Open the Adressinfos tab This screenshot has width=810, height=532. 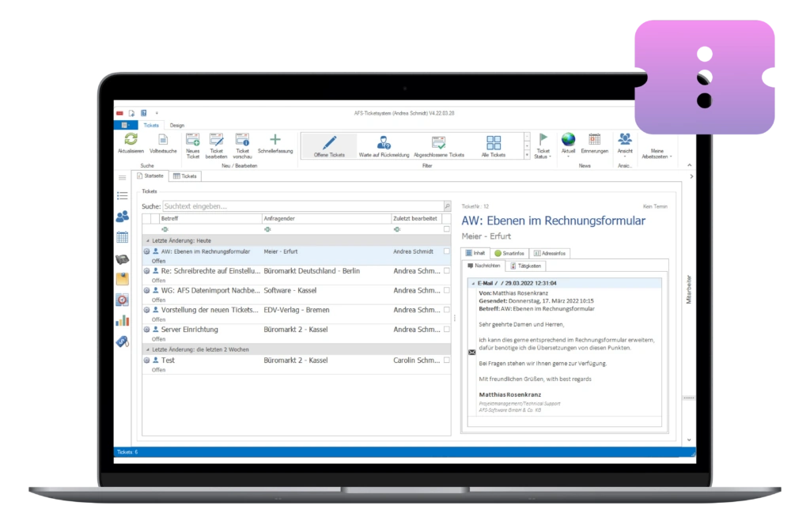point(549,254)
